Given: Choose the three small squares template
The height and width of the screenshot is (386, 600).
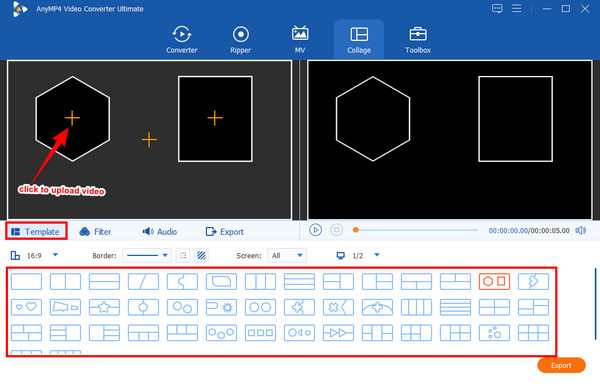Looking at the screenshot, I should [x=260, y=333].
